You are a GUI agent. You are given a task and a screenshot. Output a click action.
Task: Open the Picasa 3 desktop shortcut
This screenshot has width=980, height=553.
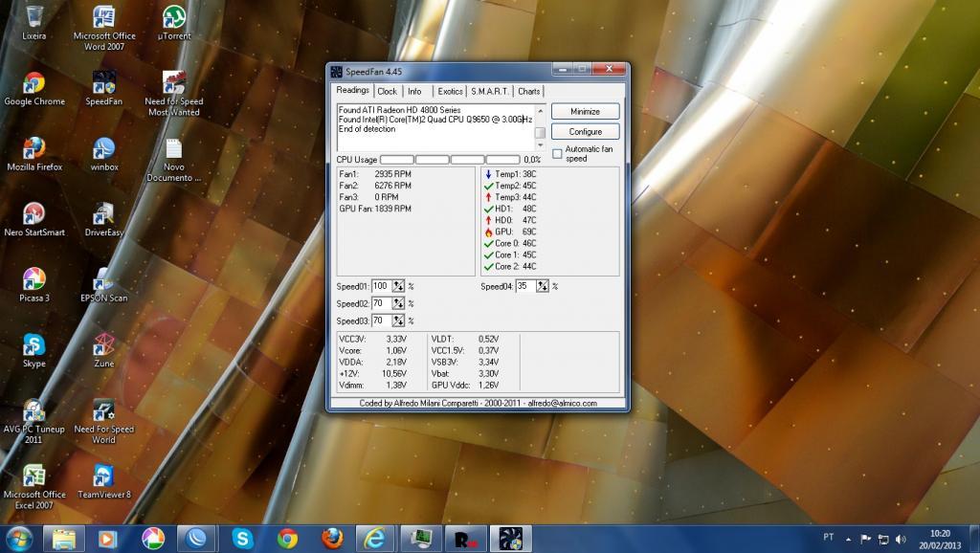(34, 285)
